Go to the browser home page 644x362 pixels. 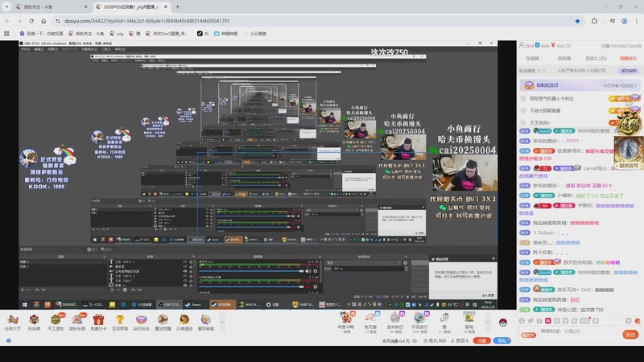(x=43, y=21)
